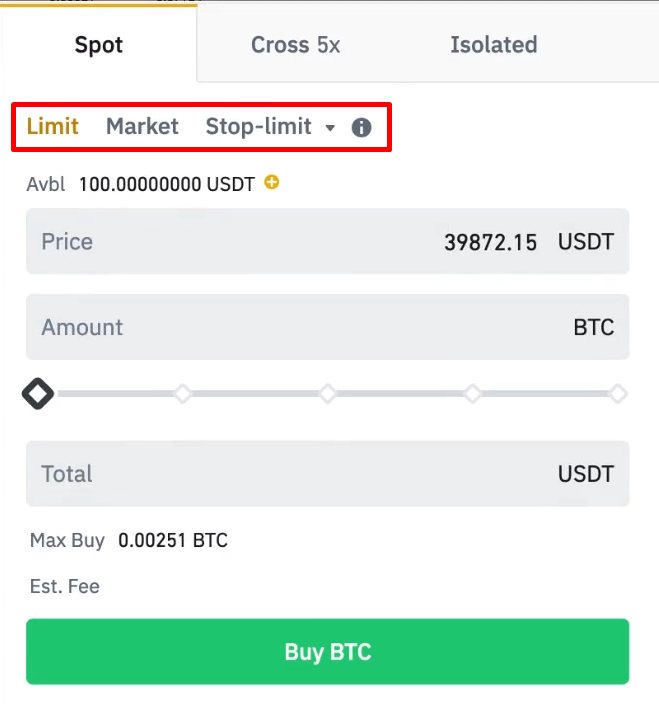Click the yellow plus deposit icon
This screenshot has width=659, height=704.
pyautogui.click(x=271, y=183)
